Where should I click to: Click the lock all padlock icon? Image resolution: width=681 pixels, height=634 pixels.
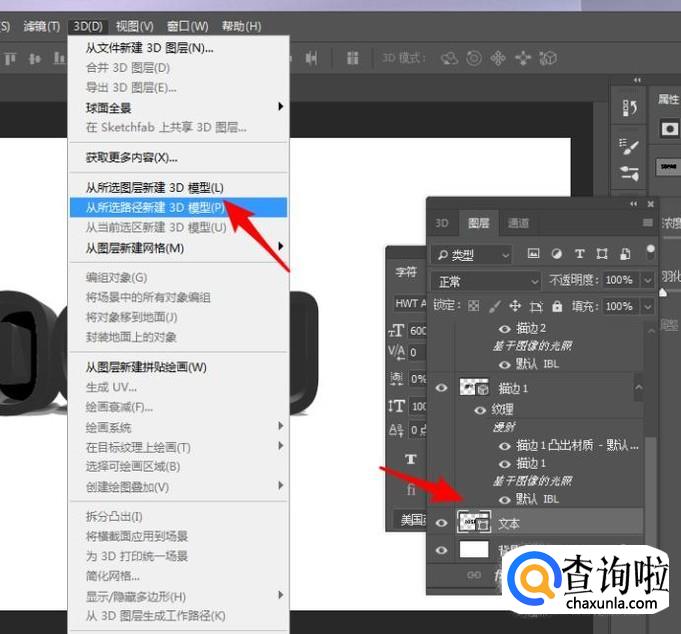(x=557, y=306)
